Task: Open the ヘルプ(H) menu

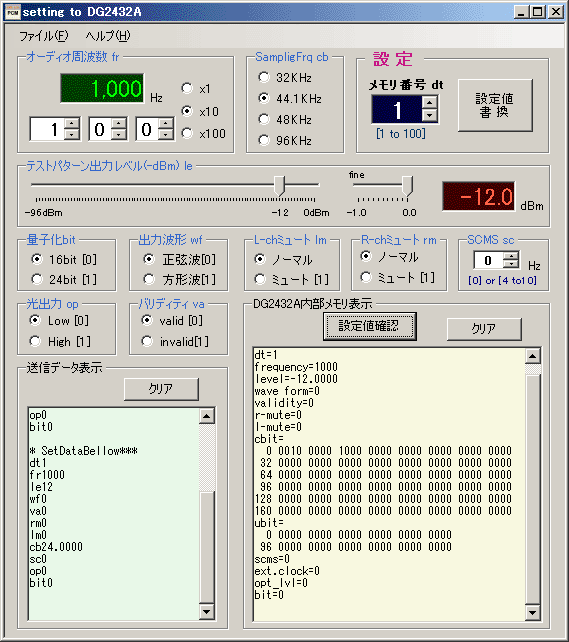Action: [108, 36]
